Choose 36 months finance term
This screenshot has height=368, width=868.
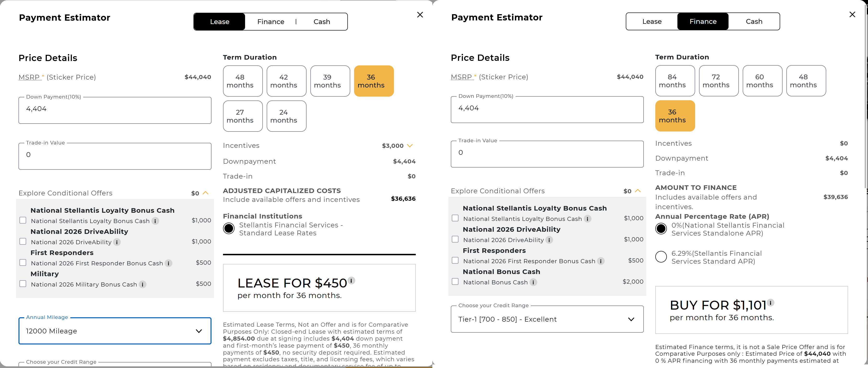(x=675, y=116)
